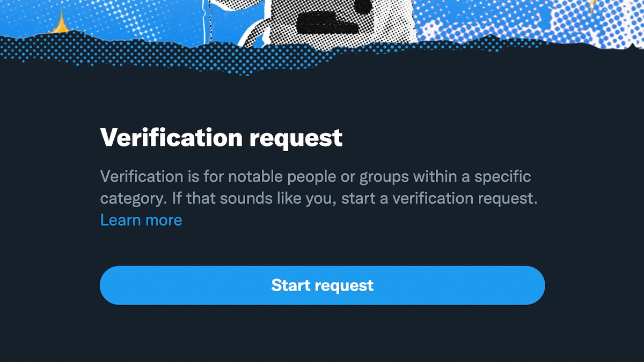
Task: Open the Learn more link
Action: tap(141, 220)
